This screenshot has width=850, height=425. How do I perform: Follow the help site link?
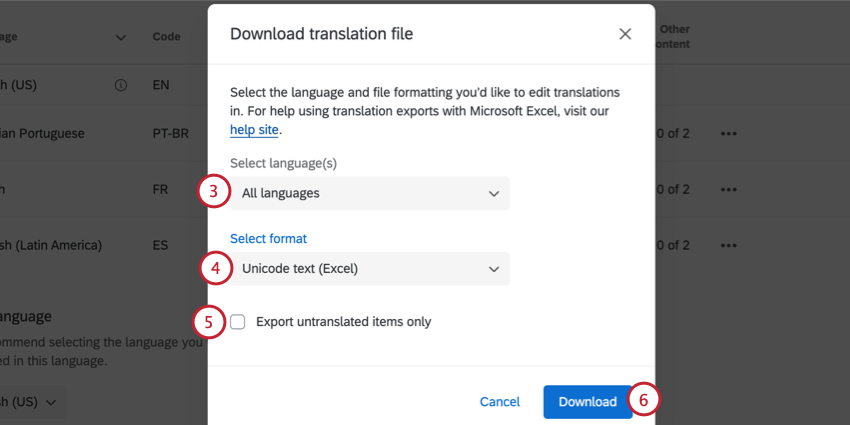(x=254, y=130)
